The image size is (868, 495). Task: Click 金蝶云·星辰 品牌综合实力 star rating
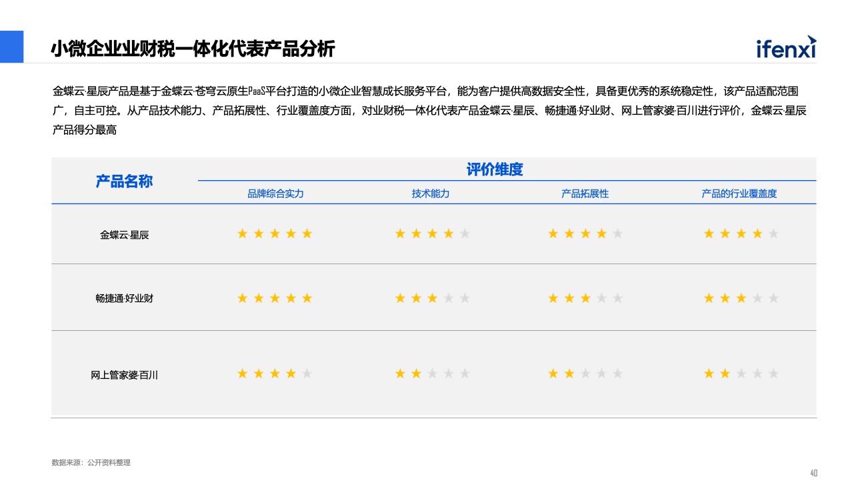pyautogui.click(x=275, y=233)
